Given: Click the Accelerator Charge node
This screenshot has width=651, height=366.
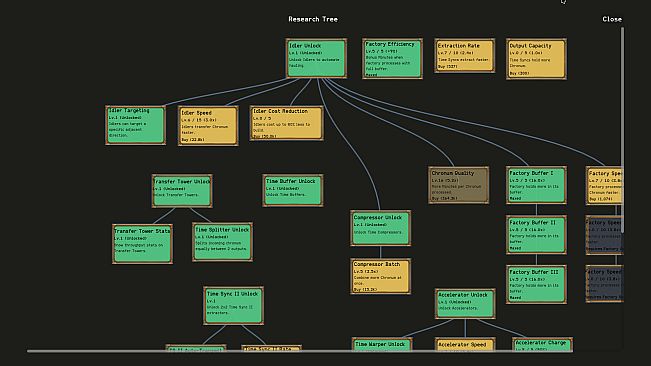Looking at the screenshot, I should (x=542, y=344).
